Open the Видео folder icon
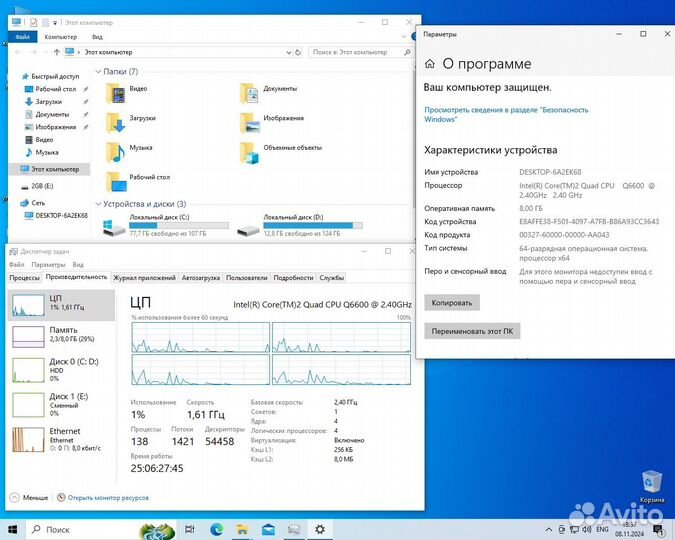This screenshot has height=540, width=675. tap(115, 90)
